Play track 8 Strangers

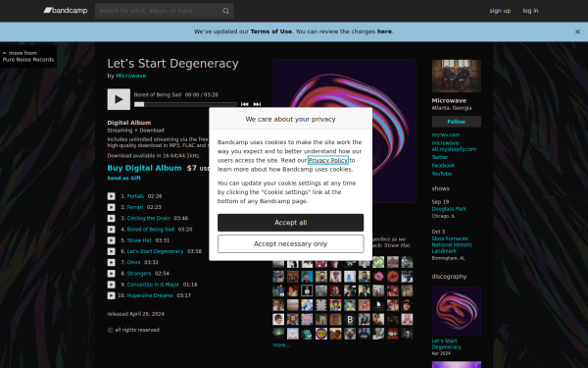tap(111, 274)
